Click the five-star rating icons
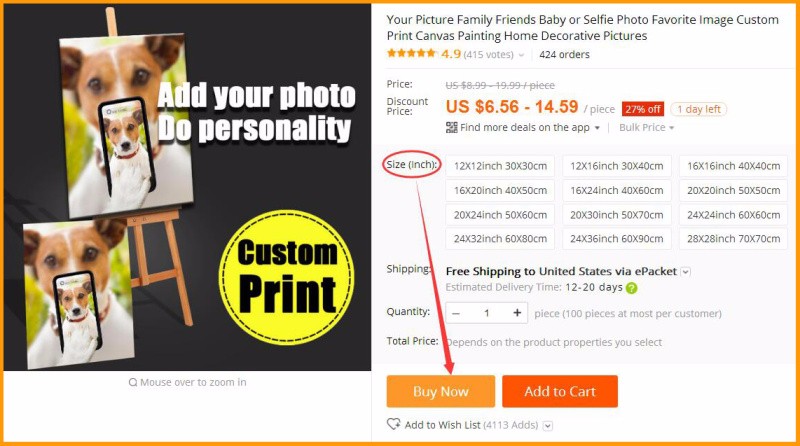 (x=412, y=53)
